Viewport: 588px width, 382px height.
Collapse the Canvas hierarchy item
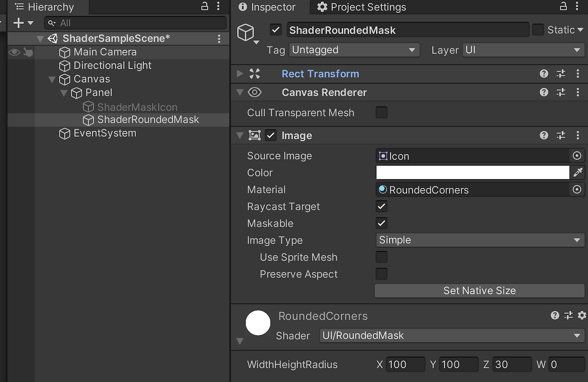tap(52, 79)
